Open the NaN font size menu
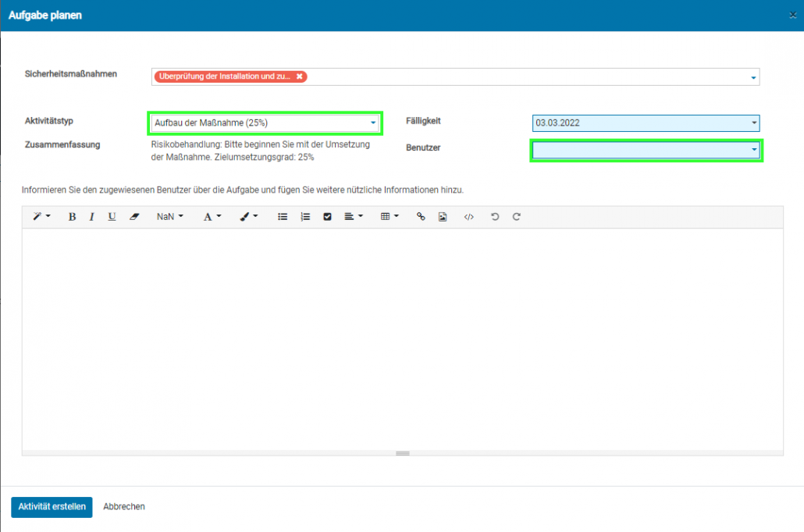Image resolution: width=804 pixels, height=532 pixels. (169, 217)
